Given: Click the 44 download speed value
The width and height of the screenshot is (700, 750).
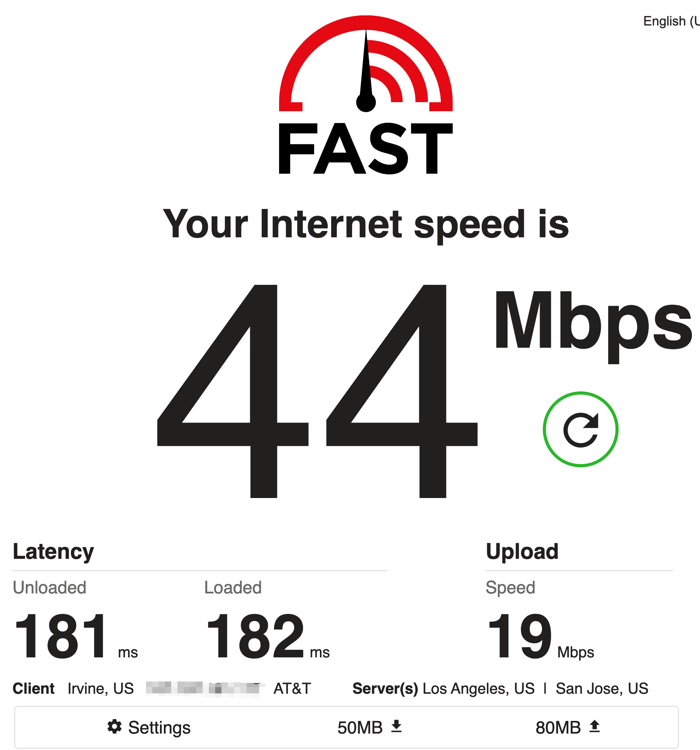Looking at the screenshot, I should (317, 391).
